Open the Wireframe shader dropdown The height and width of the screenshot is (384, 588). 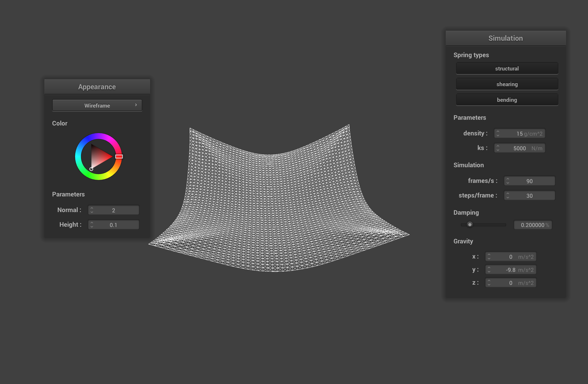97,105
